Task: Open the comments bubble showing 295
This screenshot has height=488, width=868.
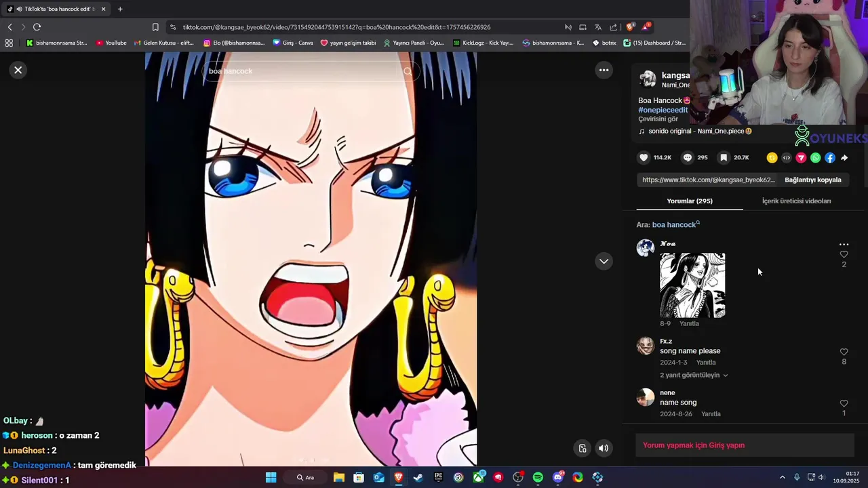Action: 688,157
